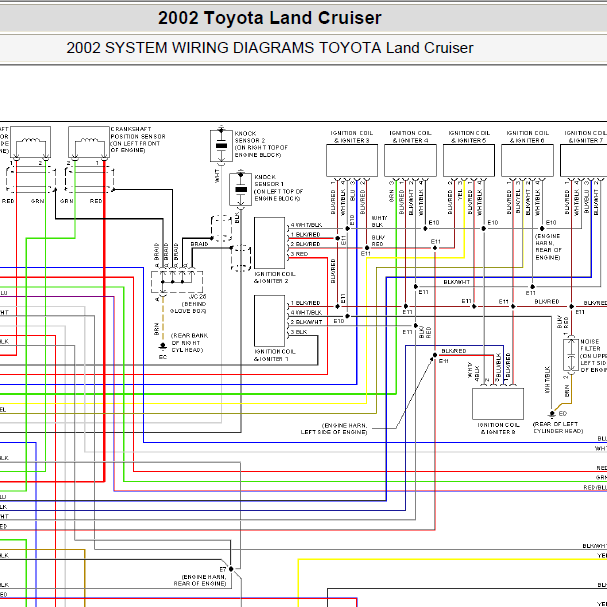Image resolution: width=607 pixels, height=607 pixels.
Task: Click the "2002 Toyota Land Cruiser" title
Action: click(269, 18)
